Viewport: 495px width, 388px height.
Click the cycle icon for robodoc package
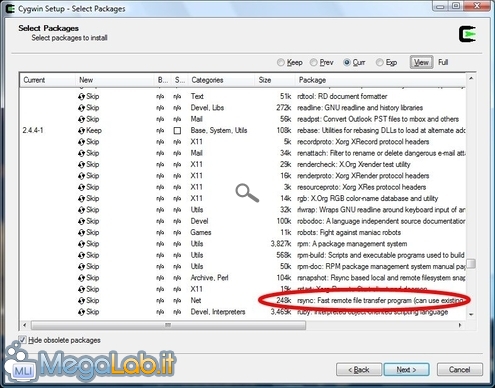pyautogui.click(x=81, y=221)
